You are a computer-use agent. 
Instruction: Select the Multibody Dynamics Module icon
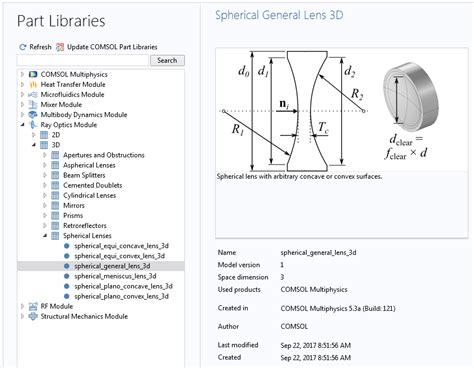[x=33, y=115]
